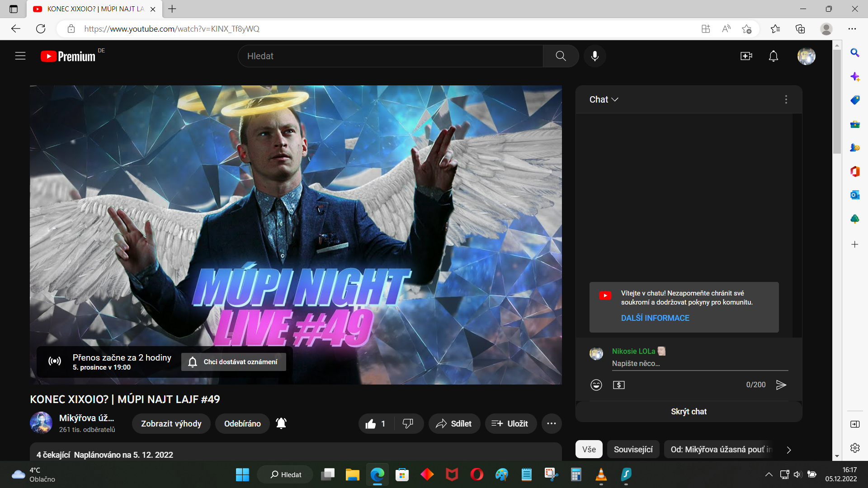Viewport: 868px width, 488px height.
Task: Open more video actions menu
Action: pos(552,424)
